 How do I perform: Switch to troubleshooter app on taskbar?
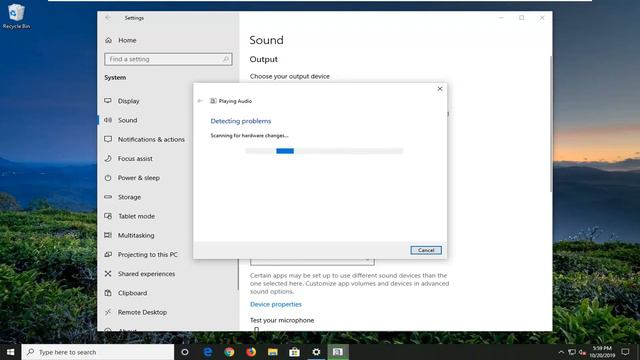coord(338,352)
